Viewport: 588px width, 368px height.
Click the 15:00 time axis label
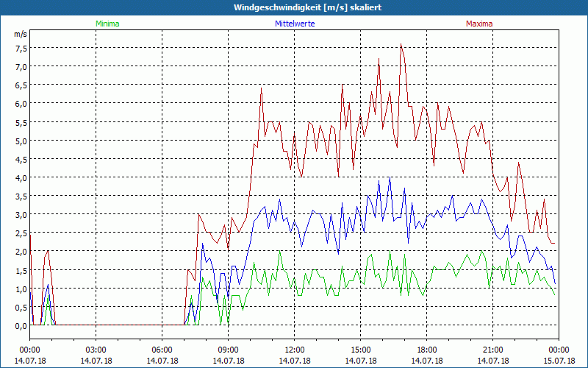pyautogui.click(x=361, y=350)
